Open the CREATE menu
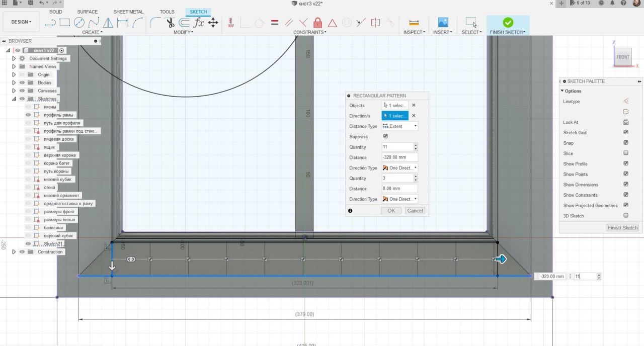 click(92, 32)
